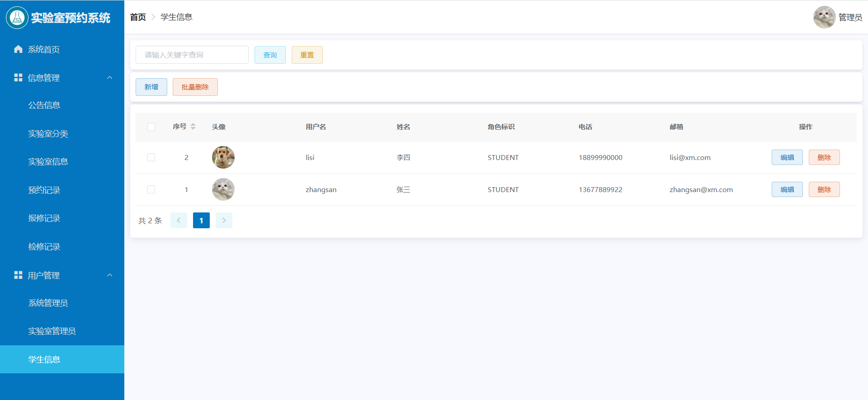Go to the next page arrow
Viewport: 868px width, 400px height.
pyautogui.click(x=224, y=221)
